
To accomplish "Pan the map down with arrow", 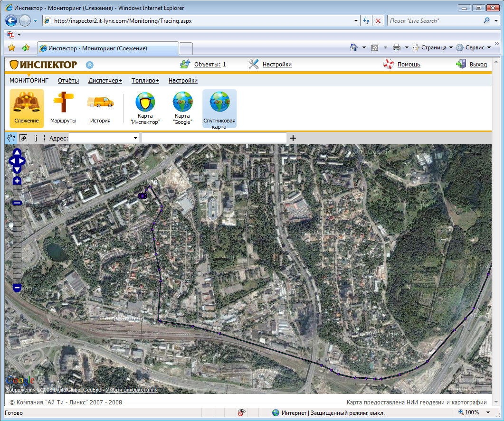I will [17, 169].
